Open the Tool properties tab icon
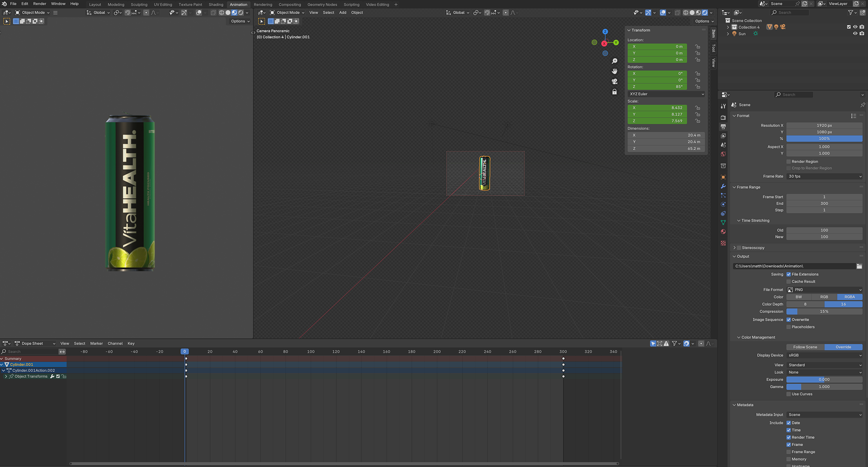This screenshot has width=868, height=467. (x=723, y=106)
